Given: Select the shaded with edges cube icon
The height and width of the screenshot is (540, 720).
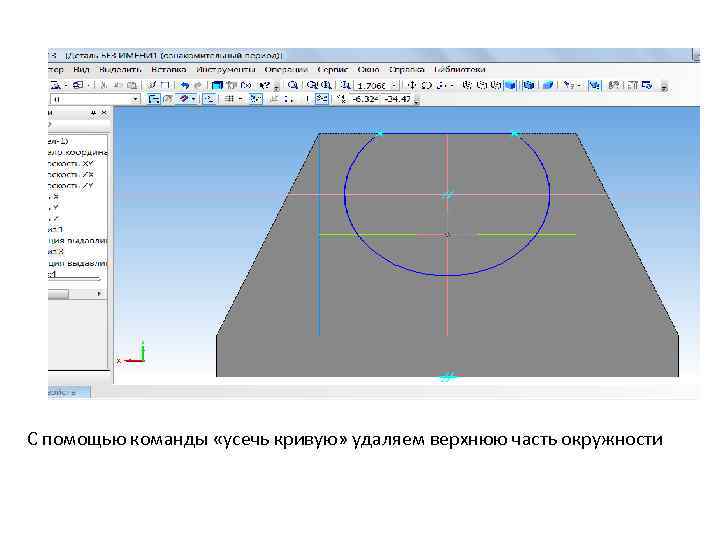Looking at the screenshot, I should pyautogui.click(x=529, y=85).
